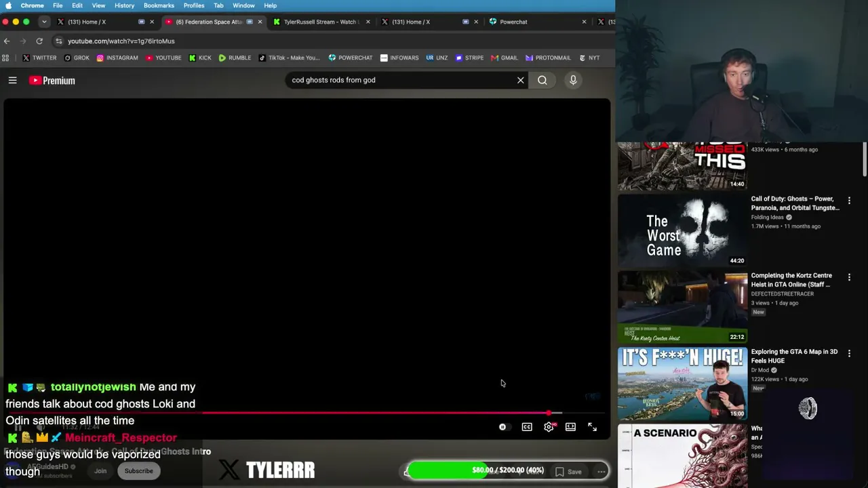
Task: Toggle closed captions on the video
Action: (527, 427)
